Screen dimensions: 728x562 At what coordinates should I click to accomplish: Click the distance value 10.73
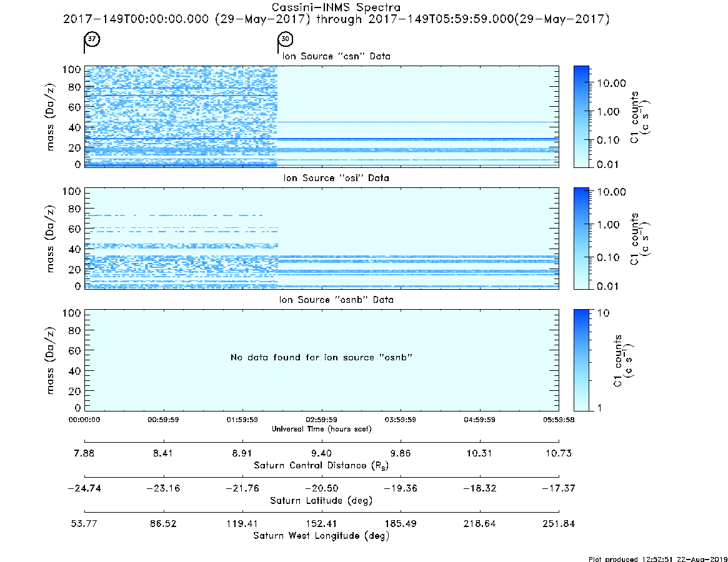(559, 453)
